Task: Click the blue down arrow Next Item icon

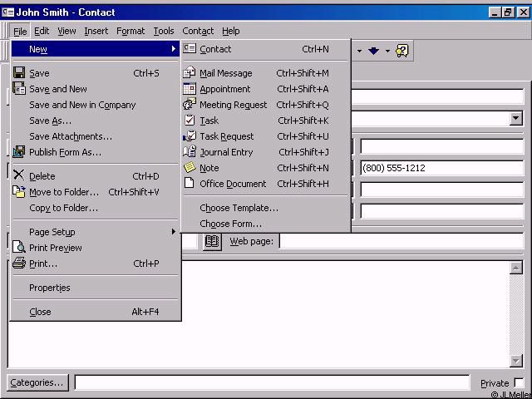Action: pos(373,51)
